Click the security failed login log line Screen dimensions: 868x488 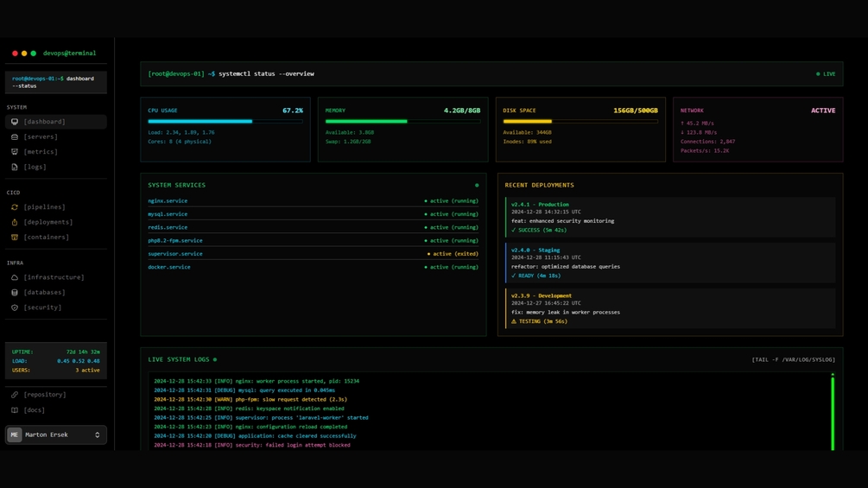pos(252,445)
